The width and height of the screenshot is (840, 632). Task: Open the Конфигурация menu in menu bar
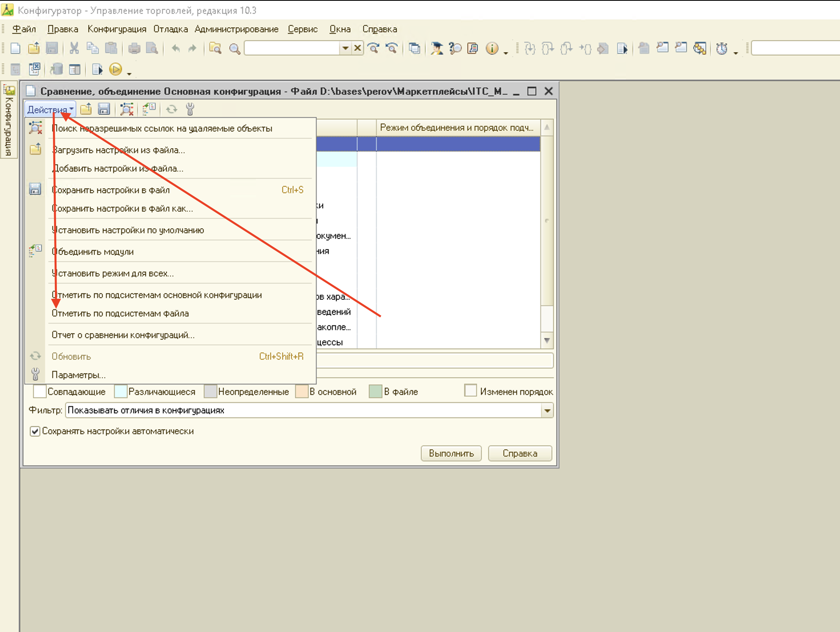[x=117, y=29]
